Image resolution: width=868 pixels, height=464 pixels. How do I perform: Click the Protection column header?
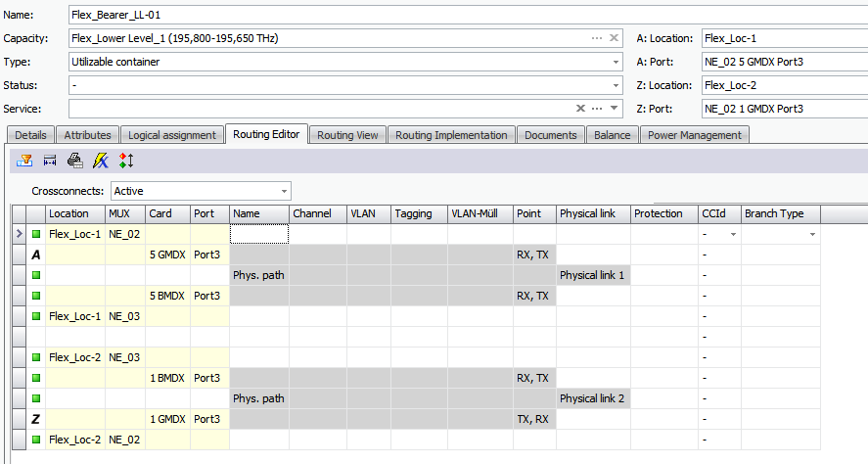[663, 213]
